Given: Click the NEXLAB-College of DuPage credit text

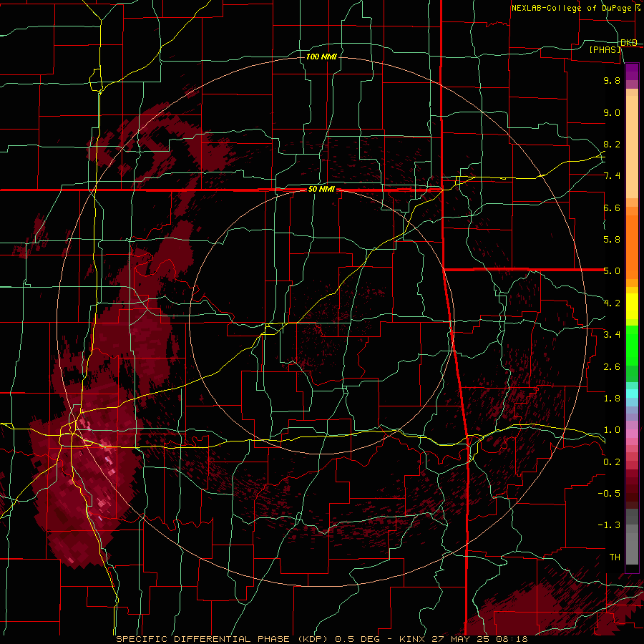Looking at the screenshot, I should [571, 8].
